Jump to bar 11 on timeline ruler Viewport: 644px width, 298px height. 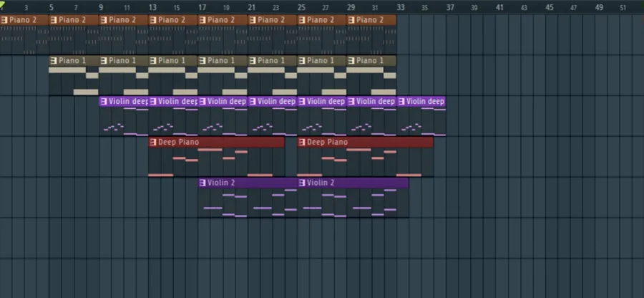[127, 8]
